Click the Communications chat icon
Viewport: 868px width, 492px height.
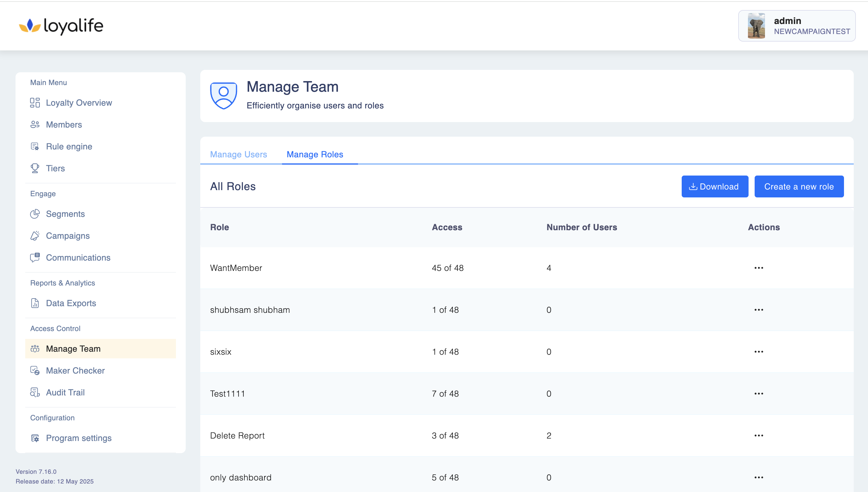click(x=35, y=258)
